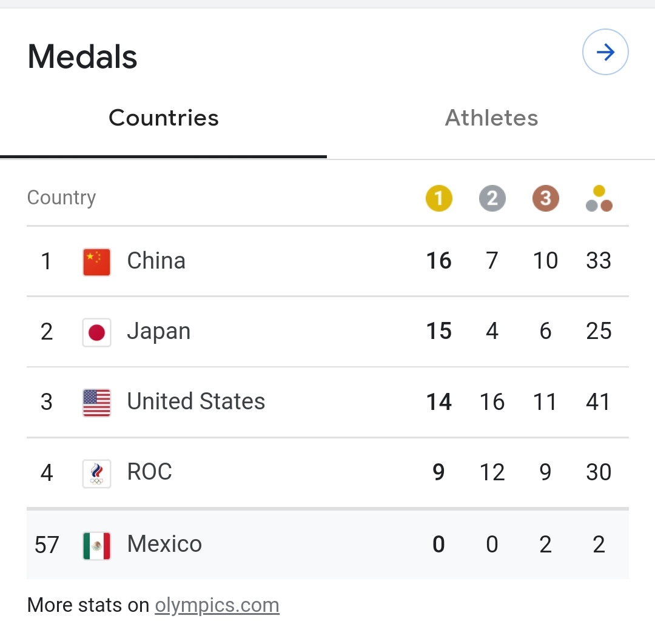
Task: Click the silver medal column icon
Action: [492, 198]
